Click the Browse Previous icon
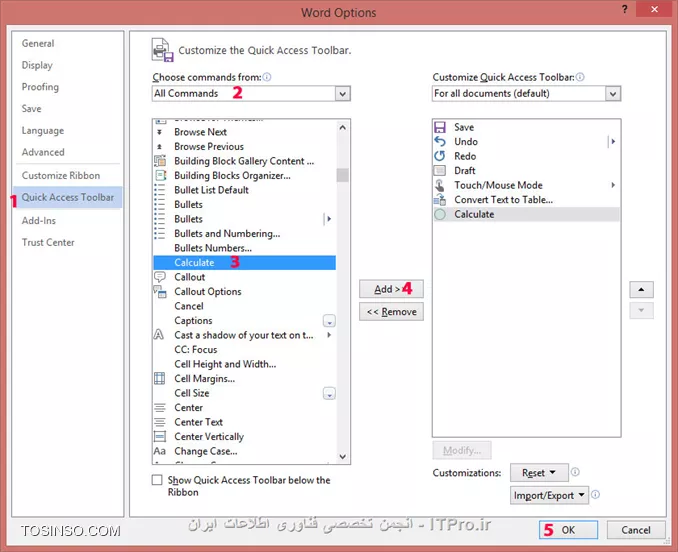Screen dimensions: 678x552 pos(160,147)
